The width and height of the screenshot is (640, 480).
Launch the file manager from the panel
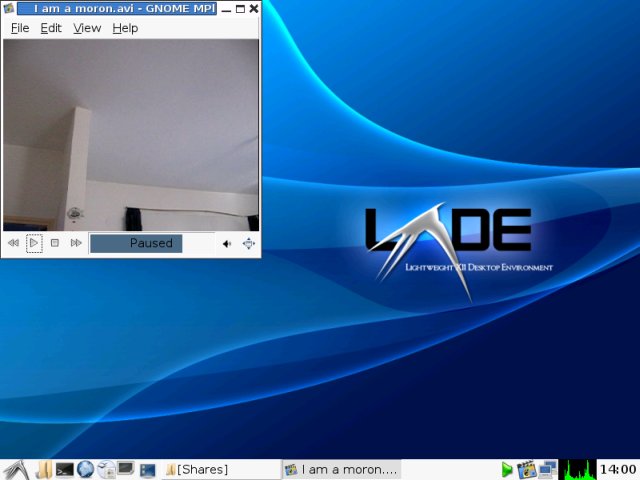click(x=43, y=470)
